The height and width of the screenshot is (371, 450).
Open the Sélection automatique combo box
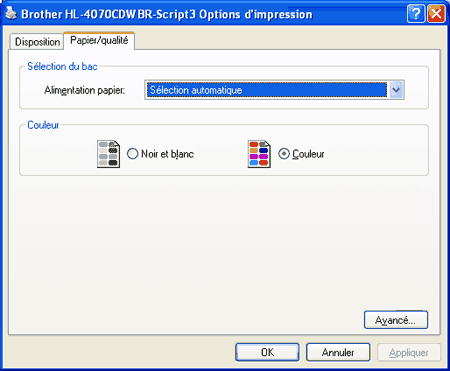click(274, 90)
